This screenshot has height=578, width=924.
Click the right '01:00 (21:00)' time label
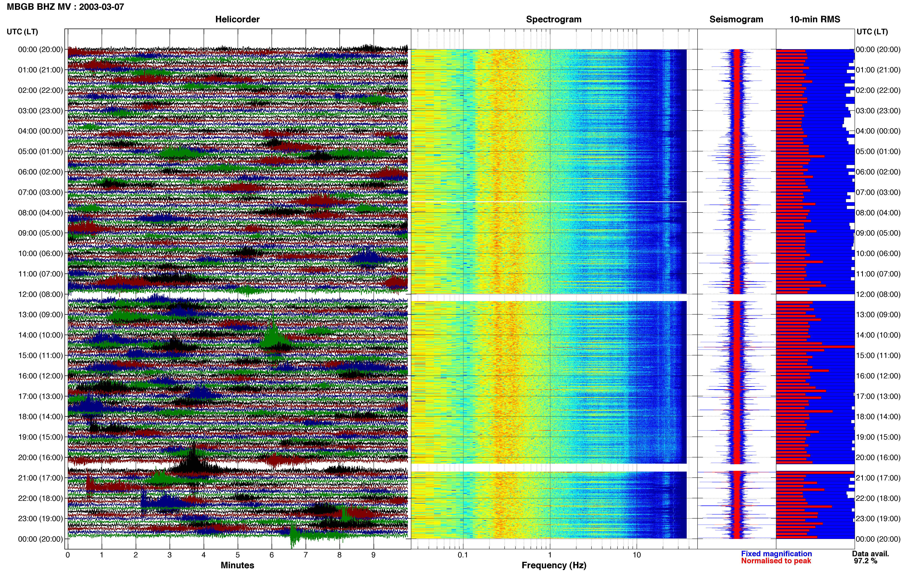pos(878,70)
